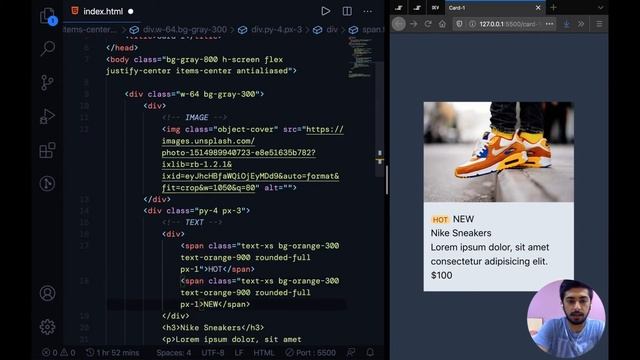Change end of line sequence LF

click(x=239, y=353)
